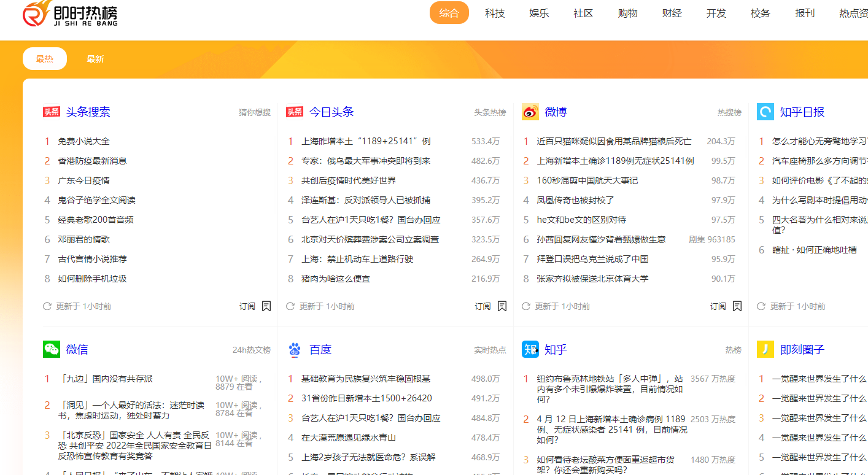
Task: Open 专家：俄乌最大军事冲突即将到来 headline
Action: 366,161
